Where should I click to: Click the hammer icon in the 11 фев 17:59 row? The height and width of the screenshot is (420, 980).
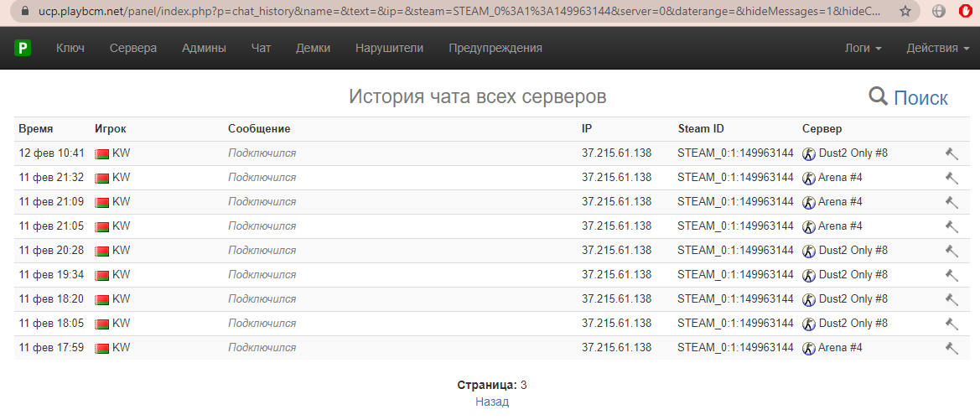click(951, 348)
